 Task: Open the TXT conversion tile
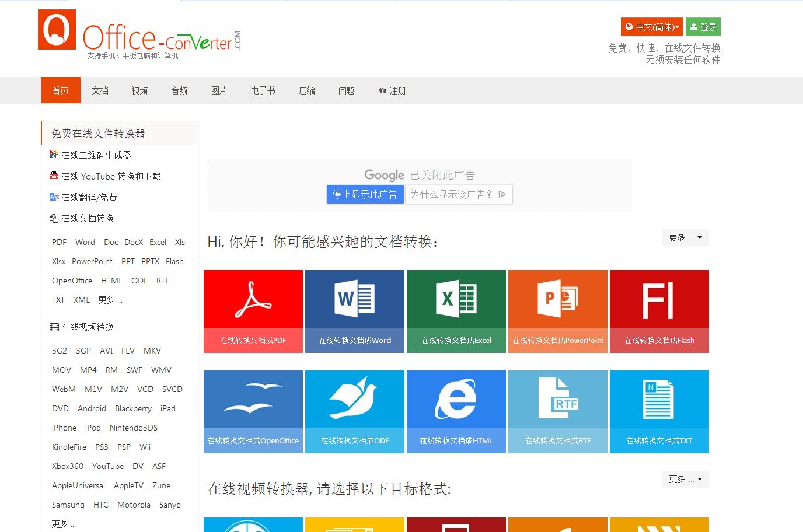pyautogui.click(x=659, y=412)
